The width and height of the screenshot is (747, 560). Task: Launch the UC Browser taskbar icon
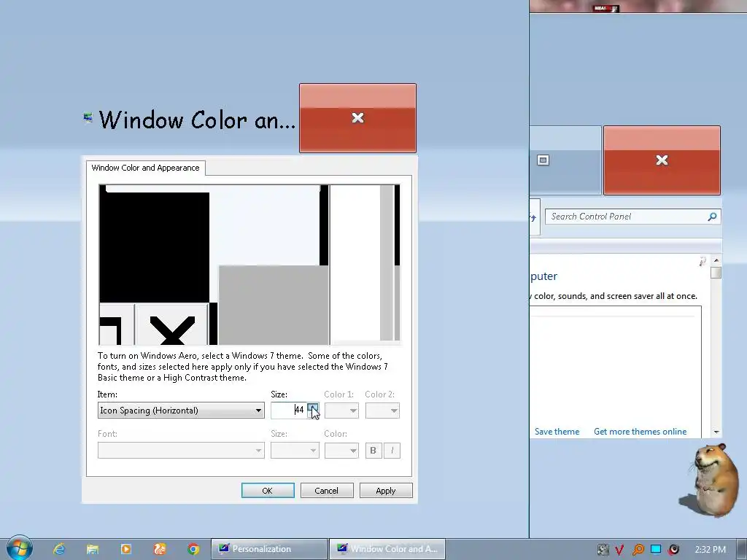[x=160, y=549]
